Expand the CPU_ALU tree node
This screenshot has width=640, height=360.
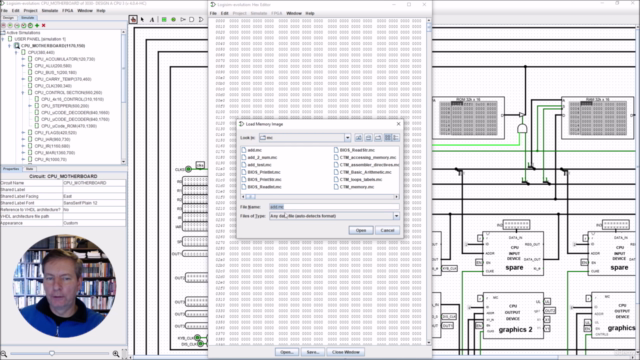[x=23, y=66]
